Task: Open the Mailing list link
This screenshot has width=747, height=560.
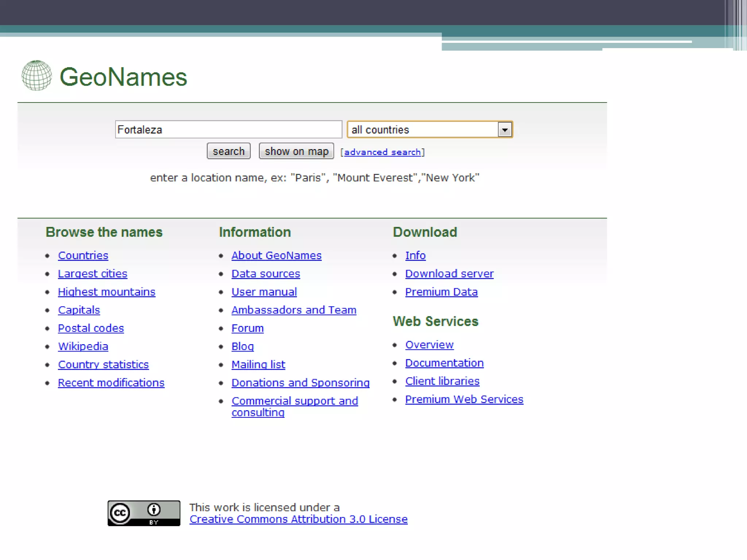Action: point(258,365)
